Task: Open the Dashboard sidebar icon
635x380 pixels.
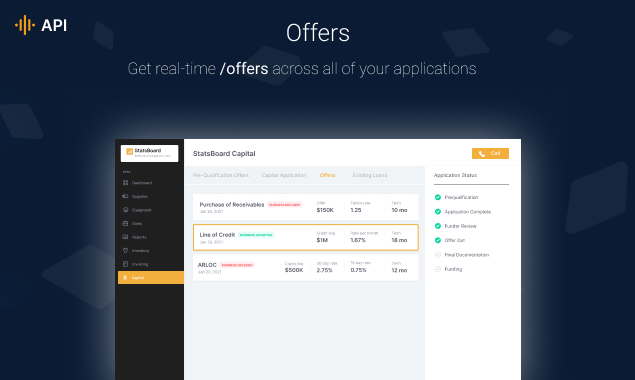Action: 126,183
